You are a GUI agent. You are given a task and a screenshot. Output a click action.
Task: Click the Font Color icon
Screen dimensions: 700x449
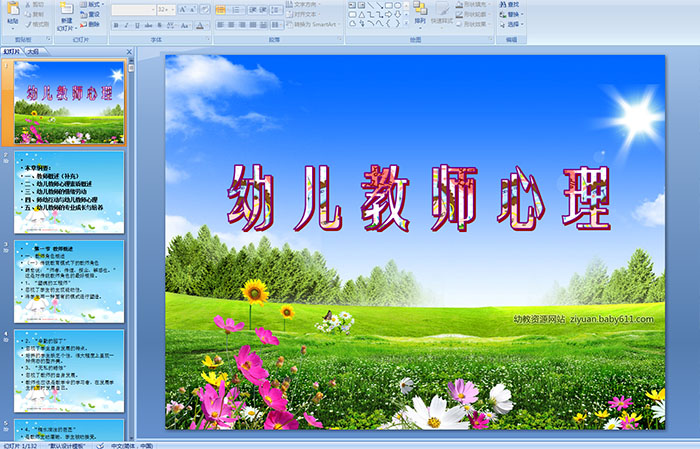tap(200, 25)
